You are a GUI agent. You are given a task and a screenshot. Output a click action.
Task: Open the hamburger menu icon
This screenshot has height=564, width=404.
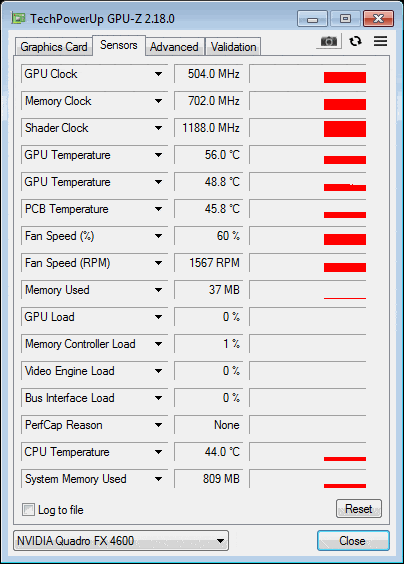click(x=380, y=41)
